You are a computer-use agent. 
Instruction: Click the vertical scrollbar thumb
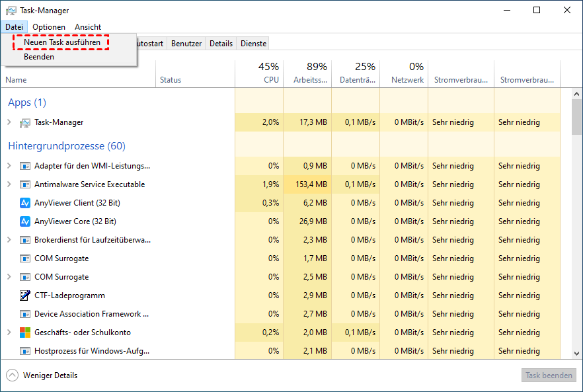point(576,117)
